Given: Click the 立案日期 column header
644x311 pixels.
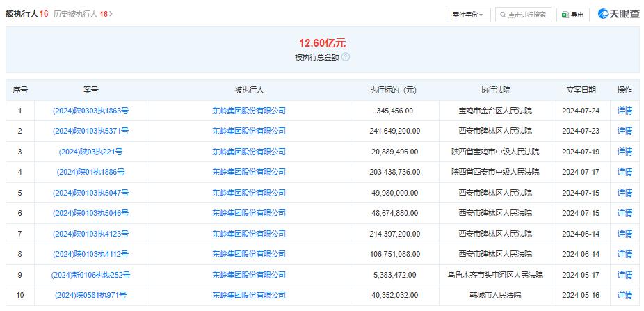Looking at the screenshot, I should click(580, 90).
